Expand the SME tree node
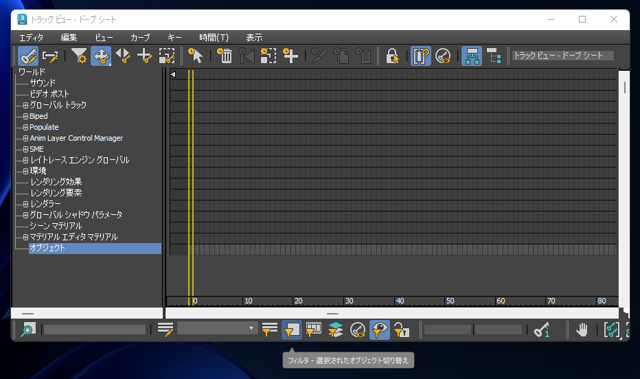The height and width of the screenshot is (379, 640). click(x=25, y=149)
